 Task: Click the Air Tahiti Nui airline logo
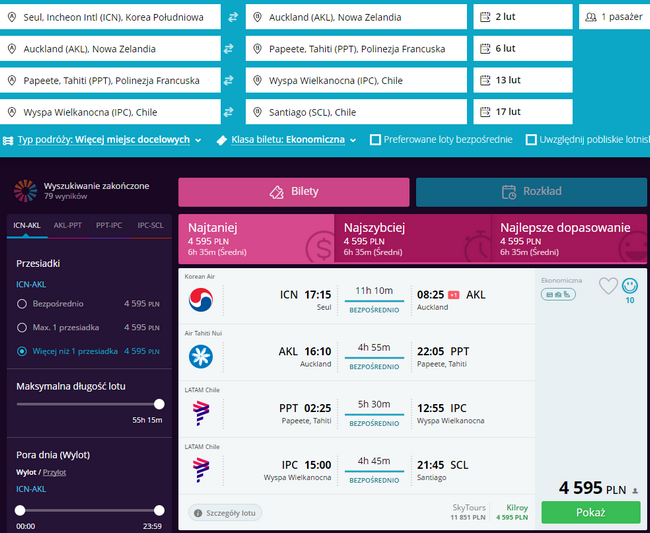pos(201,356)
